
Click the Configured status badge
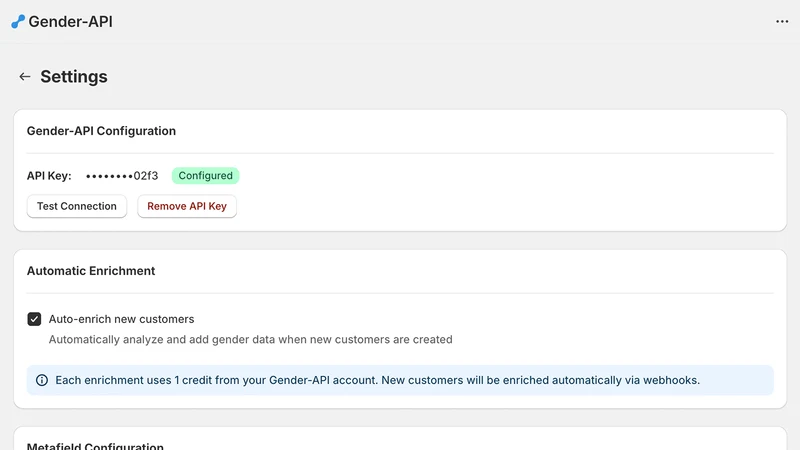tap(205, 176)
